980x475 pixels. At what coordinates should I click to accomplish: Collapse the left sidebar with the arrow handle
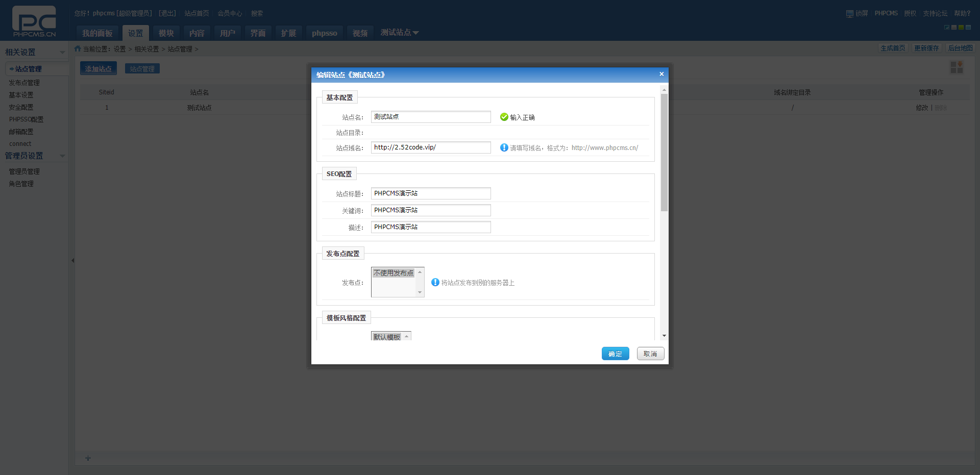[72, 261]
